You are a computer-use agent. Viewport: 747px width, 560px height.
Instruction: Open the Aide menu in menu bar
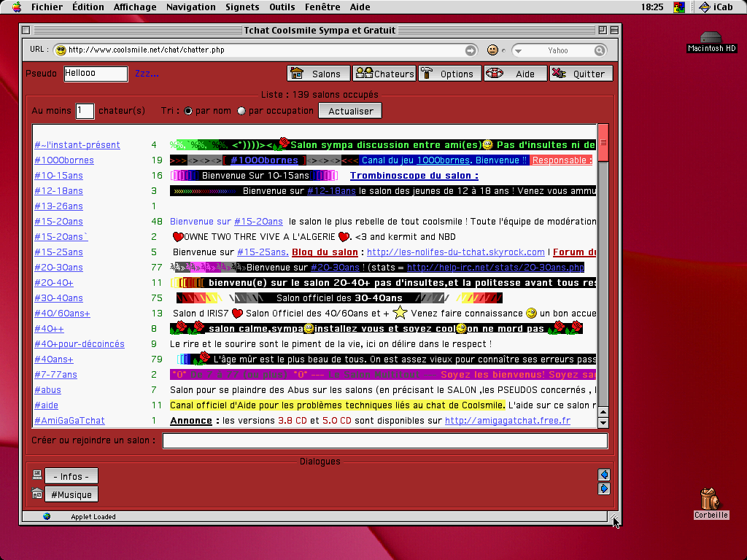click(x=360, y=7)
